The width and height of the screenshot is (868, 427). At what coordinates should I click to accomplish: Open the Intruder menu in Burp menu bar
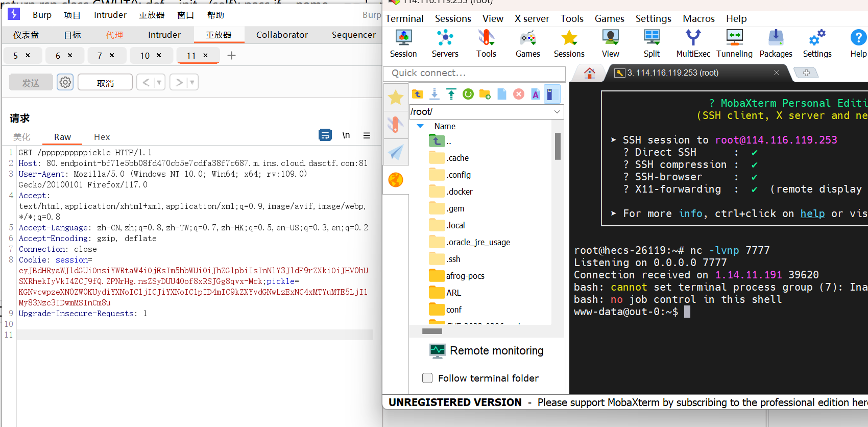click(x=110, y=15)
